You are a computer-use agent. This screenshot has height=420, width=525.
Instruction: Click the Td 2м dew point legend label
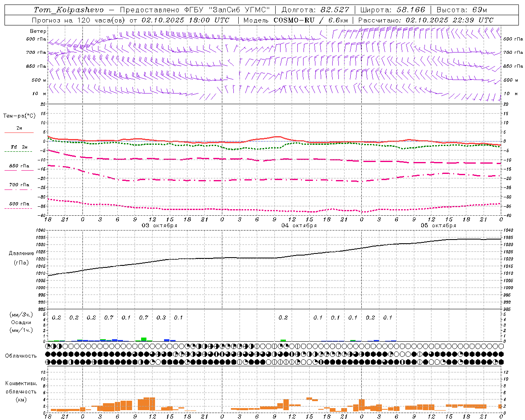(x=19, y=147)
